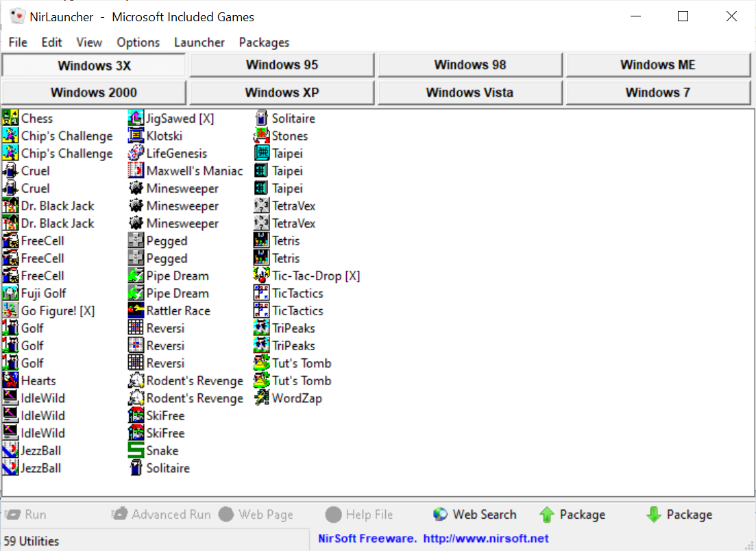Select the Tic-Tac-Drop [X] entry
The height and width of the screenshot is (551, 756).
307,275
